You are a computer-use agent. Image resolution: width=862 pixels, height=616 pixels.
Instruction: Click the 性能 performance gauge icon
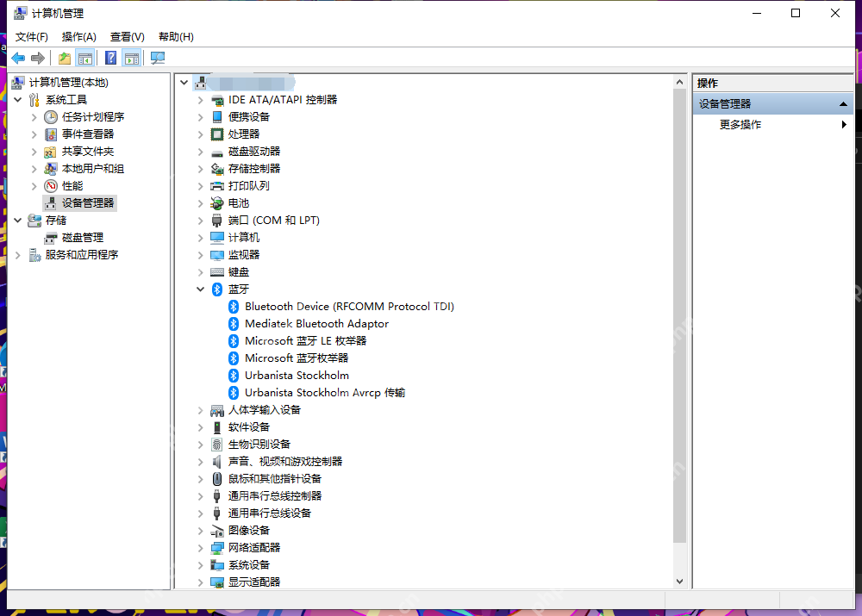51,186
